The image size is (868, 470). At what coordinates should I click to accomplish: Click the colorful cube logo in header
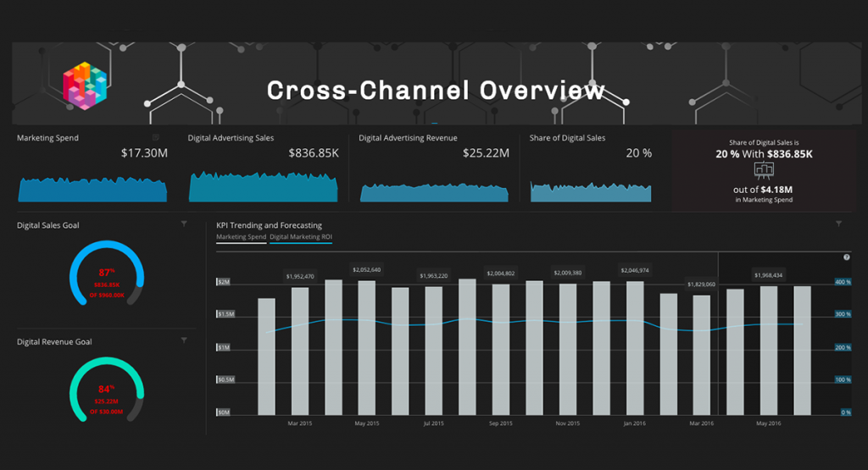click(x=84, y=86)
